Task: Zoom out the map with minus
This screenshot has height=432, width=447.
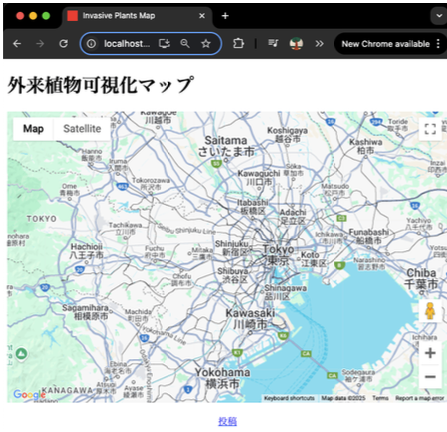Action: (430, 377)
